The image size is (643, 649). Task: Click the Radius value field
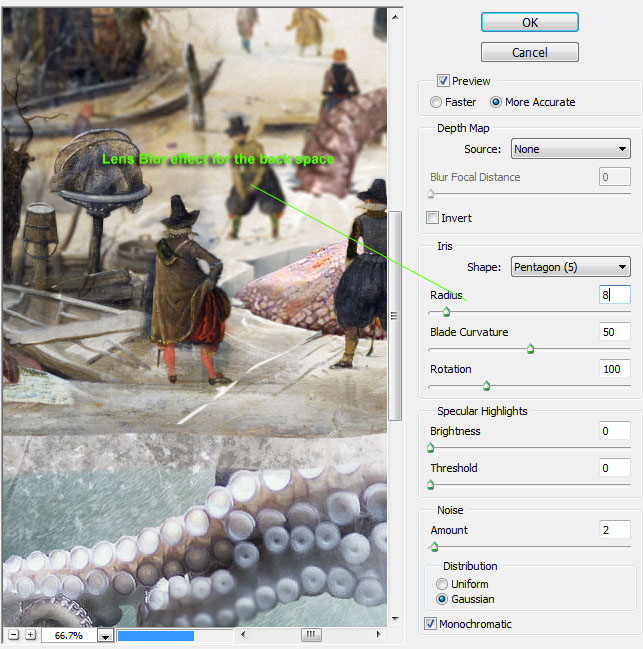coord(614,295)
